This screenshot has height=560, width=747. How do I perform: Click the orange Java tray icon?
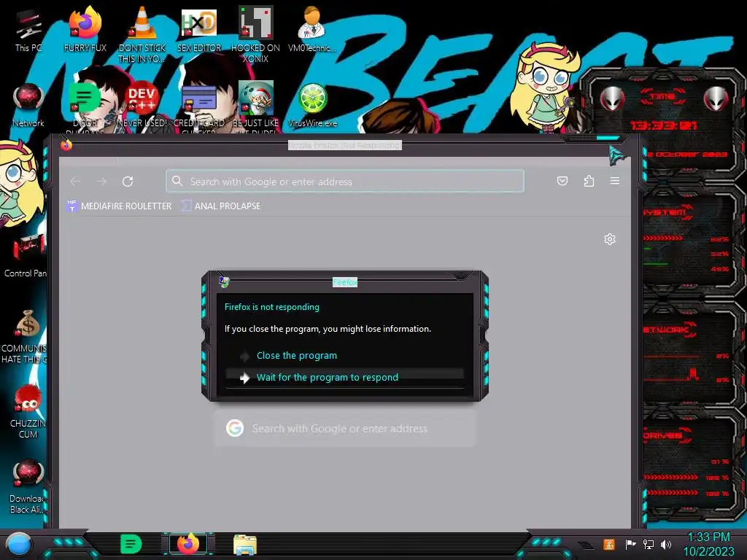click(609, 544)
